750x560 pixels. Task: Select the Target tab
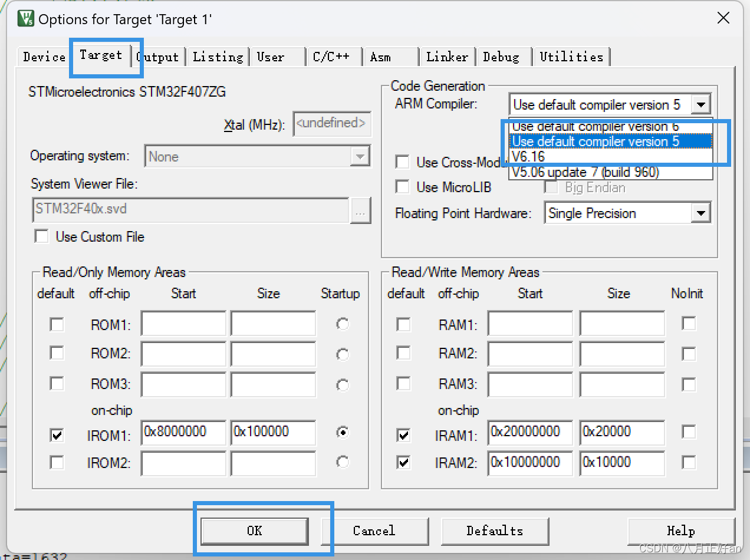(101, 55)
